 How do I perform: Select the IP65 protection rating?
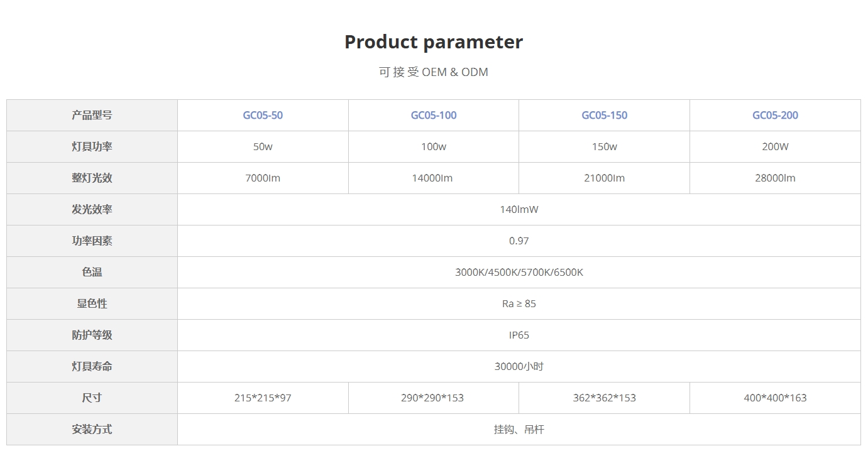tap(519, 335)
